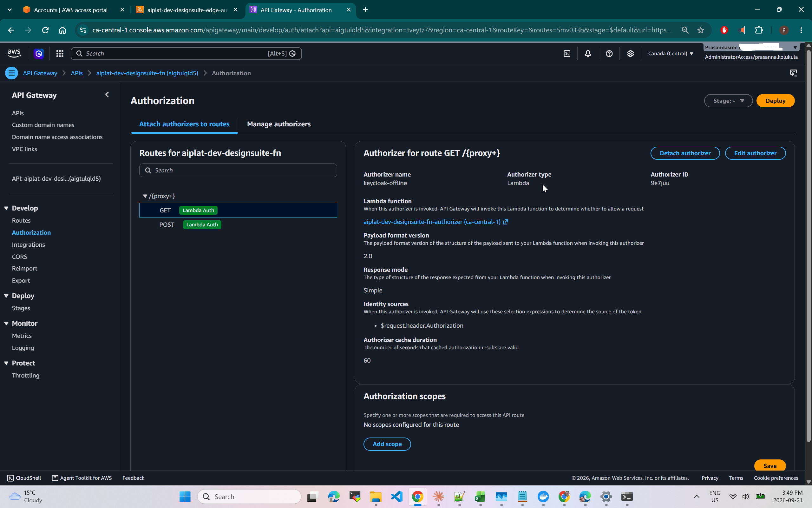Open Docker Desktop from the taskbar
Viewport: 812px width, 508px height.
coord(543,497)
